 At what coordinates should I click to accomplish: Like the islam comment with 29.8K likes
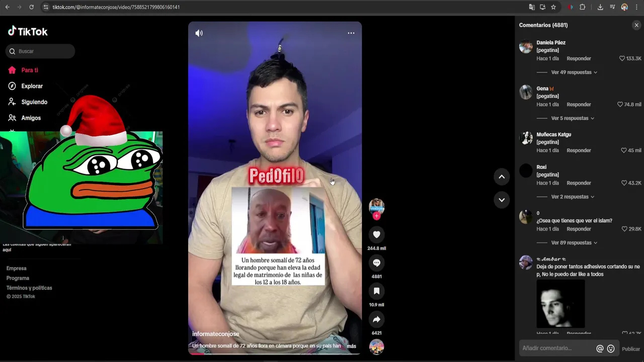[x=624, y=229]
